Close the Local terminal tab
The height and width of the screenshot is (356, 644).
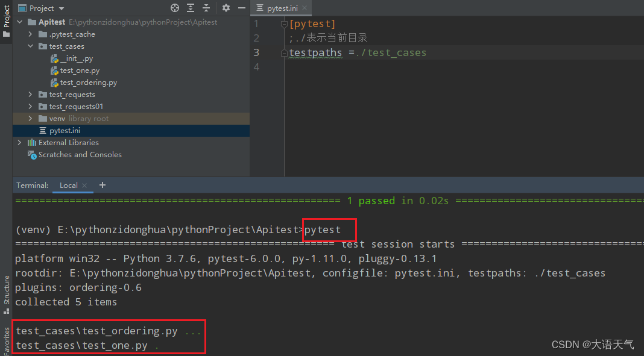pos(84,186)
